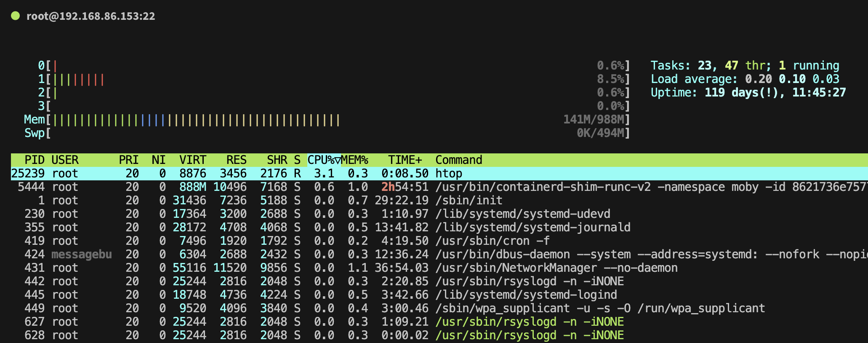Click the CPU 0 usage meter
The image size is (868, 343).
(334, 65)
